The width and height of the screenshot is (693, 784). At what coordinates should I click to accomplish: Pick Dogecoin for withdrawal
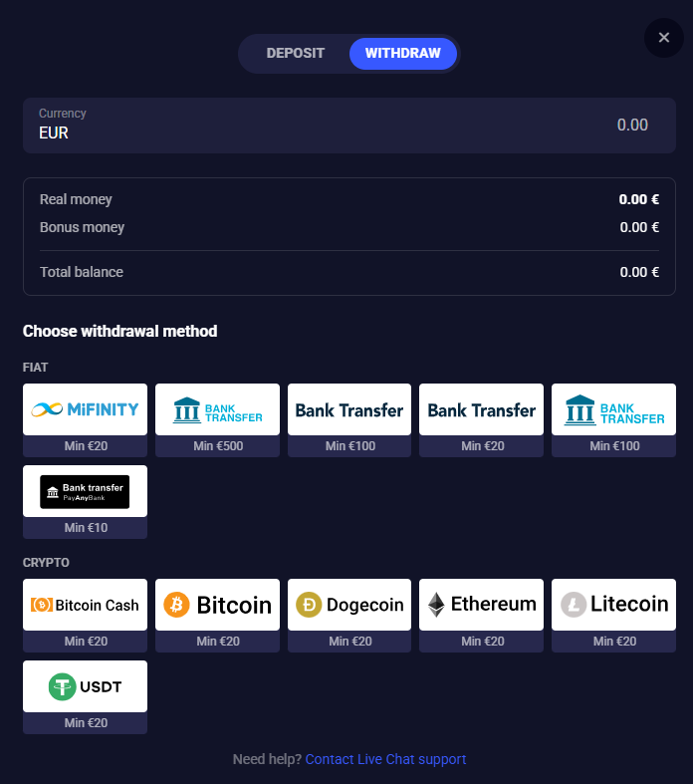[x=349, y=605]
